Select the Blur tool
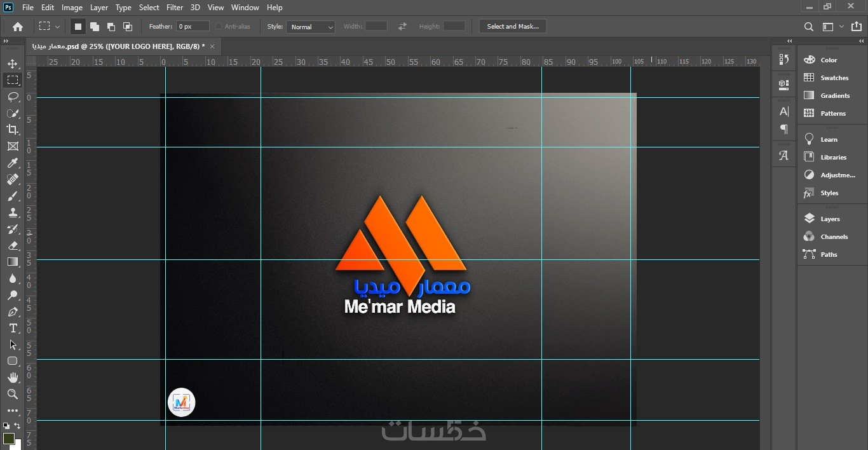This screenshot has height=450, width=868. coord(13,278)
